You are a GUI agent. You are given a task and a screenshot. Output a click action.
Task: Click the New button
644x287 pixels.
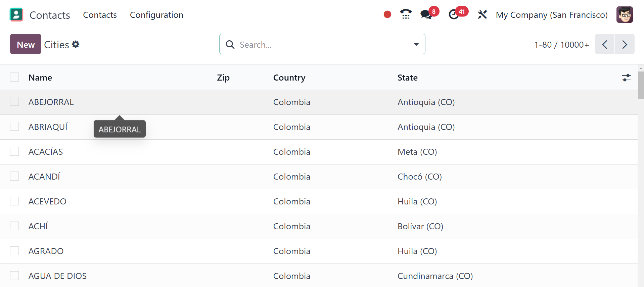26,44
